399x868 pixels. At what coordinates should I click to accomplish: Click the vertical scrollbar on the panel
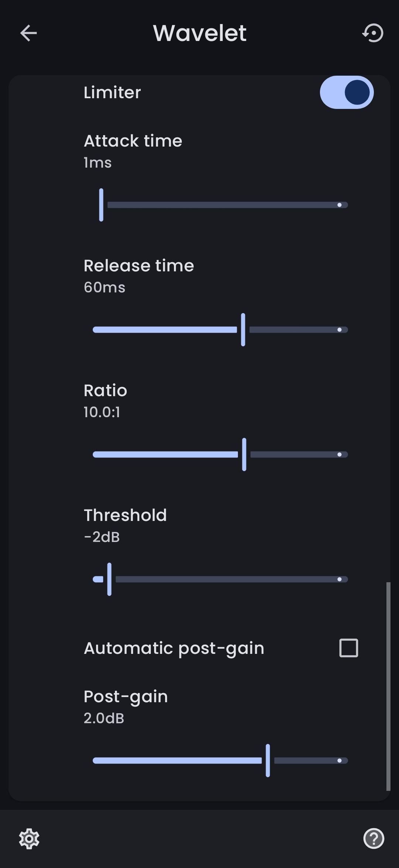click(x=388, y=686)
